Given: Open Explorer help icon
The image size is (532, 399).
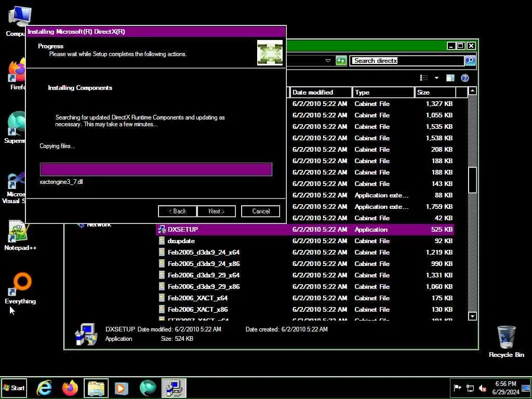Looking at the screenshot, I should click(465, 78).
